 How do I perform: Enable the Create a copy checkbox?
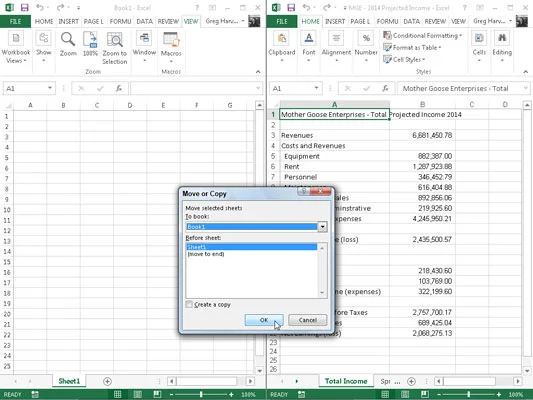point(189,304)
